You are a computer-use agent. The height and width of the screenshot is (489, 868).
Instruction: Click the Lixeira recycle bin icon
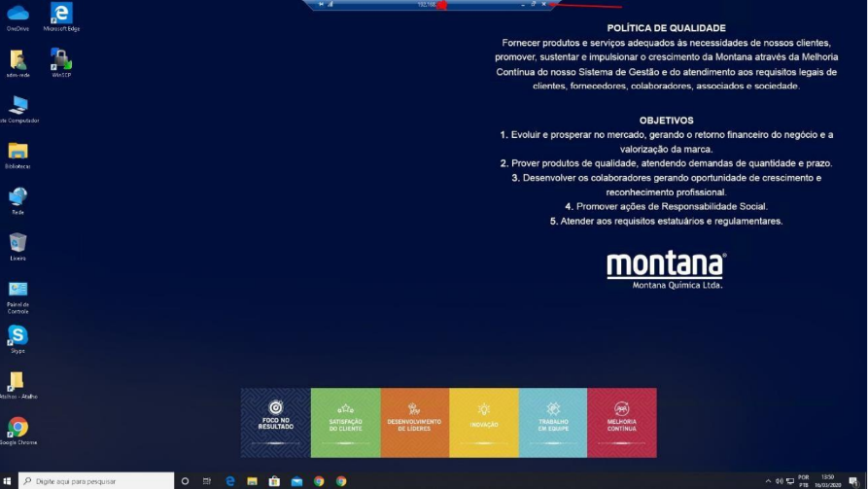pyautogui.click(x=17, y=242)
